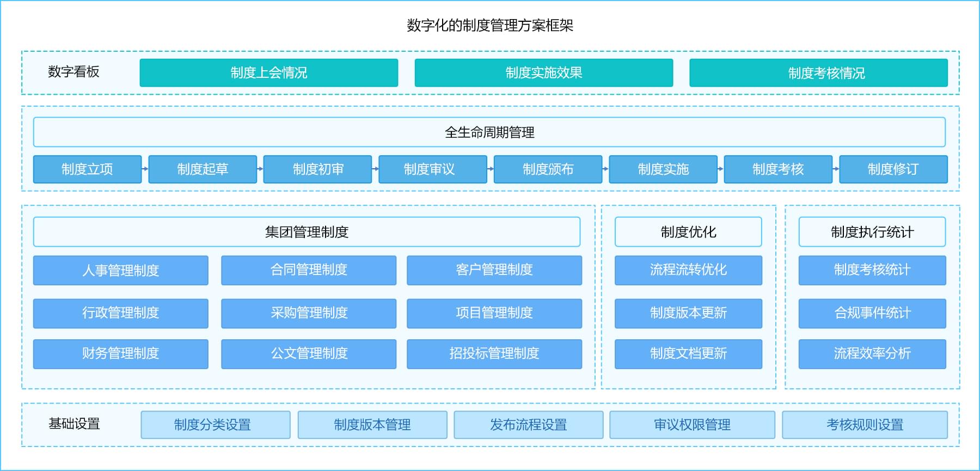Viewport: 980px width, 471px height.
Task: Click the 制度执行统计 header box
Action: [872, 232]
